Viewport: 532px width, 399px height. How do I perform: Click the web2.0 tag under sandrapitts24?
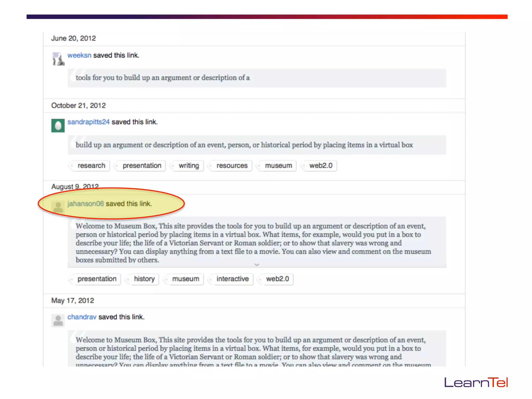pyautogui.click(x=321, y=166)
